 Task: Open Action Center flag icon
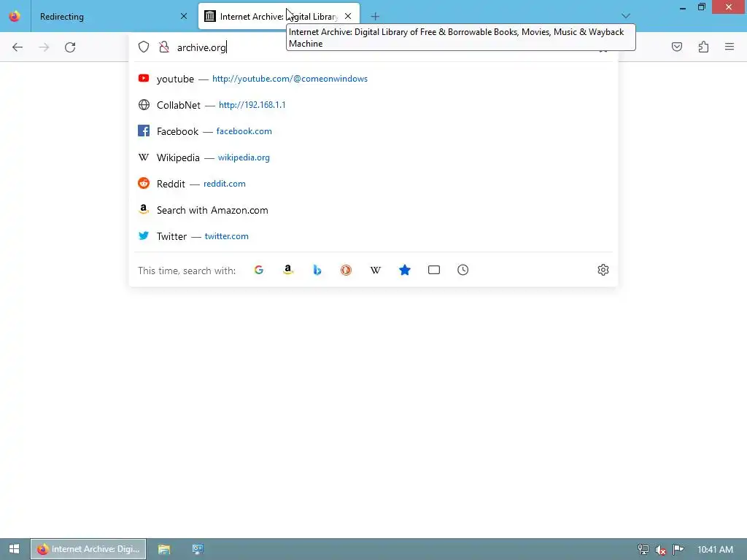[678, 550]
